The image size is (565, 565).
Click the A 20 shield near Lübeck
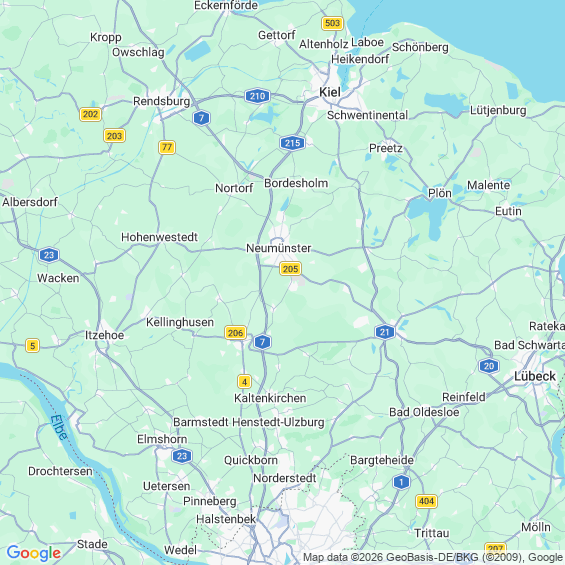tap(489, 366)
